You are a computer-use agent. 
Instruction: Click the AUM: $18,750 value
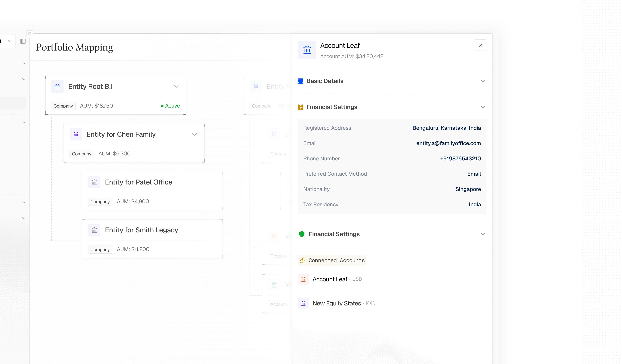97,106
